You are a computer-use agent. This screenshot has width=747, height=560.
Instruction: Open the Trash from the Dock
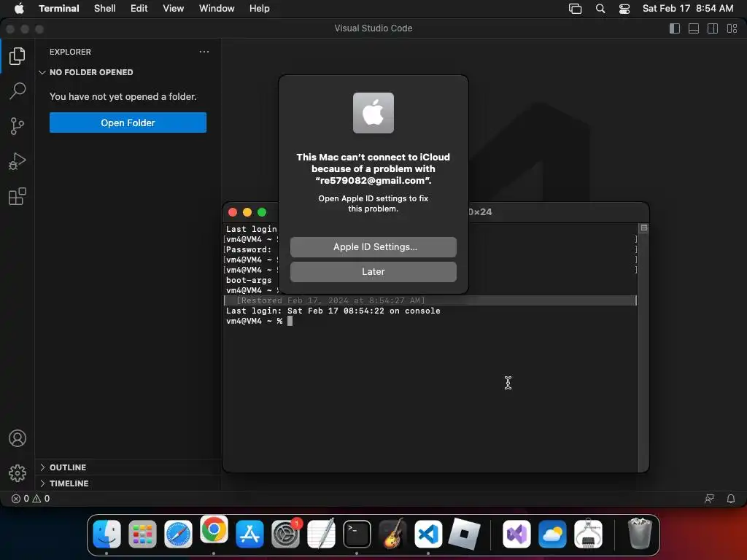point(640,533)
